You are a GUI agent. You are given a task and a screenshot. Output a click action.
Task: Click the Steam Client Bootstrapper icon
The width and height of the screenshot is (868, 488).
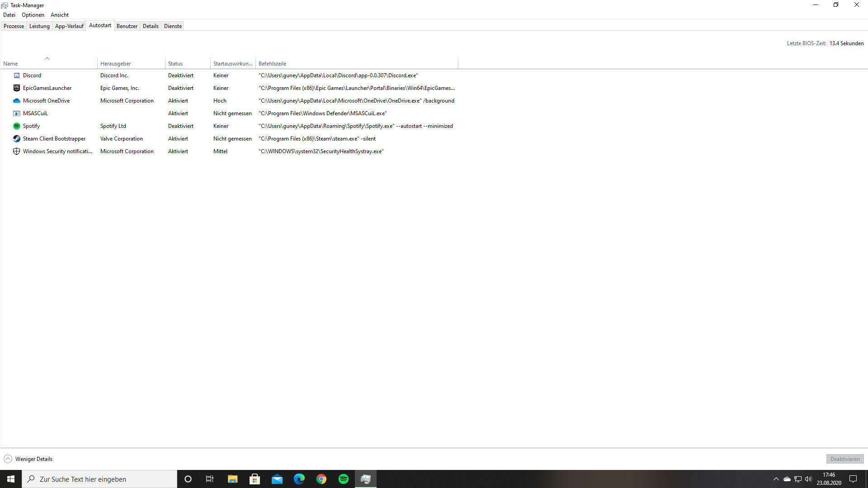pos(16,138)
